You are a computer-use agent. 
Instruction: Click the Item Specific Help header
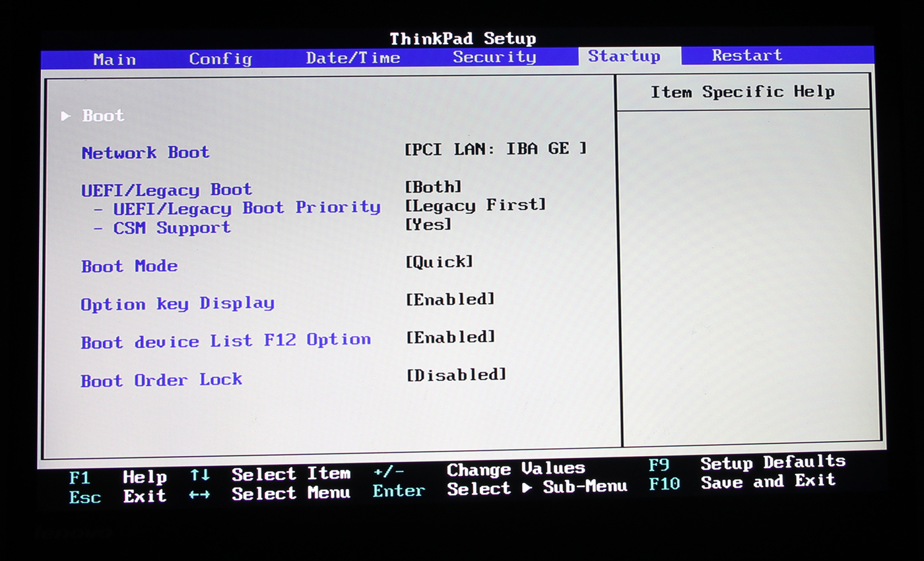742,92
